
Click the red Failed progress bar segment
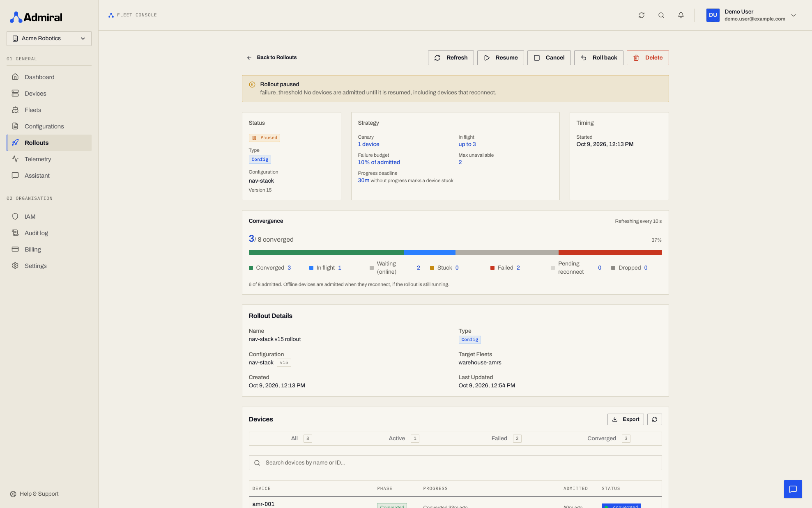(610, 252)
